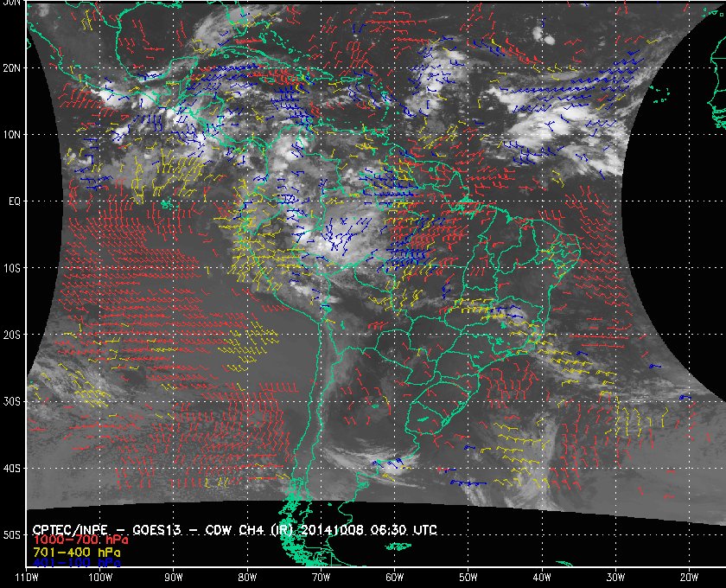Image resolution: width=726 pixels, height=588 pixels.
Task: Click the 50S latitude label
Action: 12,535
